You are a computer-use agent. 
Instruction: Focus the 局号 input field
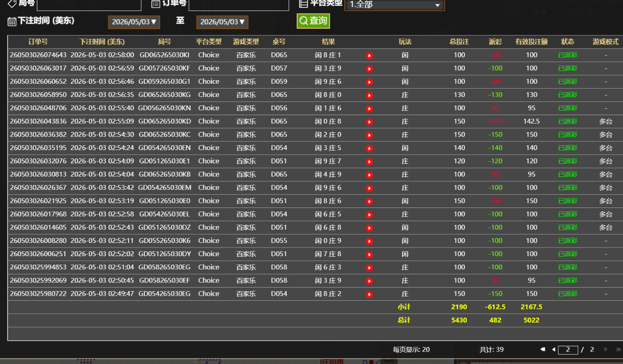coord(89,4)
